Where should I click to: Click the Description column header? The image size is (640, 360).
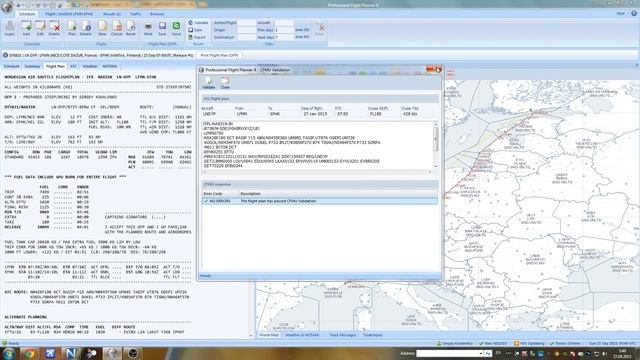tap(338, 193)
